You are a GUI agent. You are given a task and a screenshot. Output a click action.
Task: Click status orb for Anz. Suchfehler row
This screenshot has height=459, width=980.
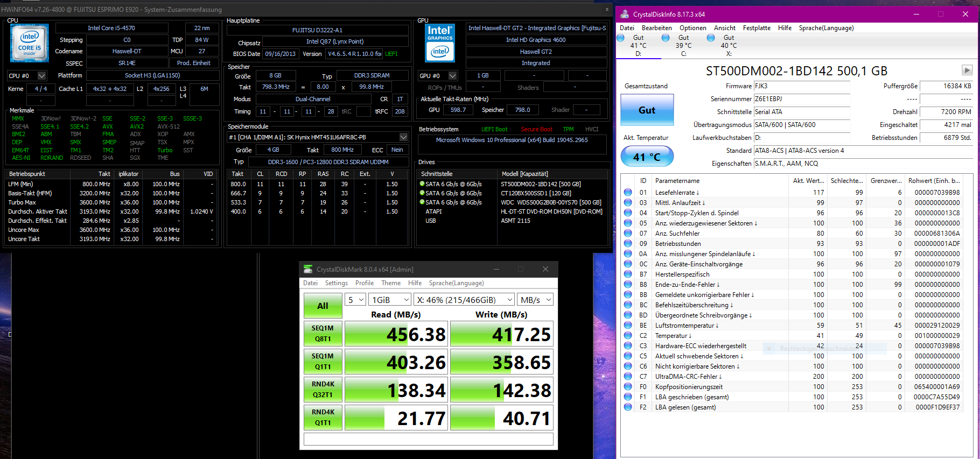628,233
